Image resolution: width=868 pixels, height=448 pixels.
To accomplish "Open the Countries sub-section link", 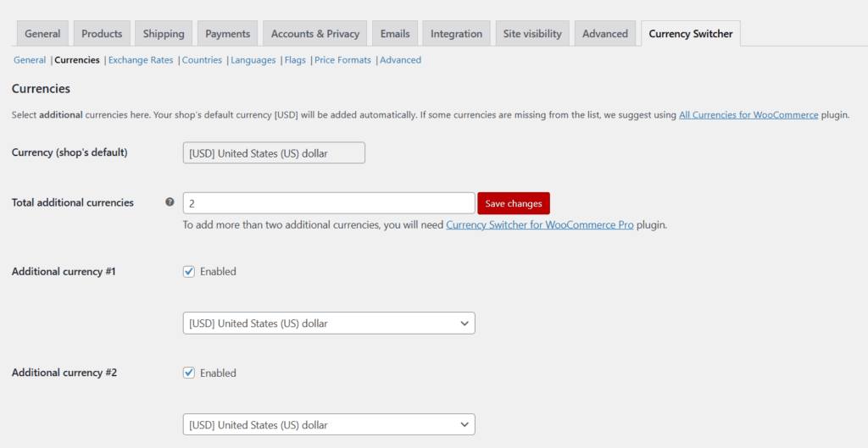I will (202, 60).
